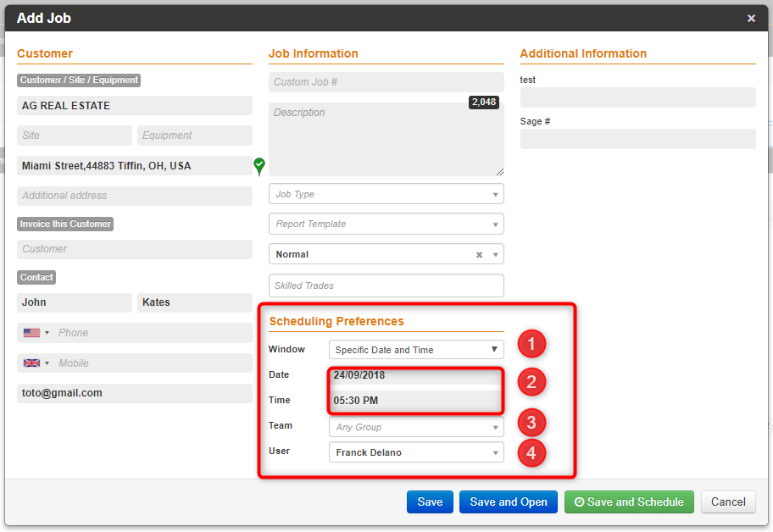Expand the Normal priority dropdown arrow
This screenshot has height=532, width=773.
pos(496,255)
